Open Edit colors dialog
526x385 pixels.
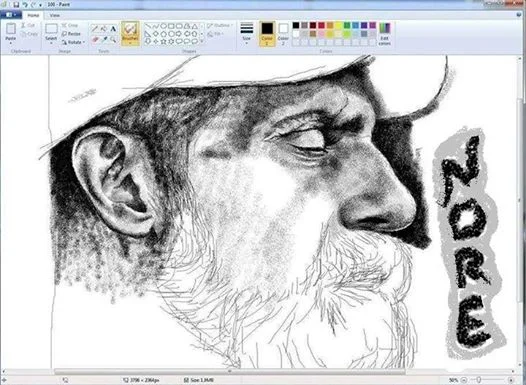[x=384, y=34]
